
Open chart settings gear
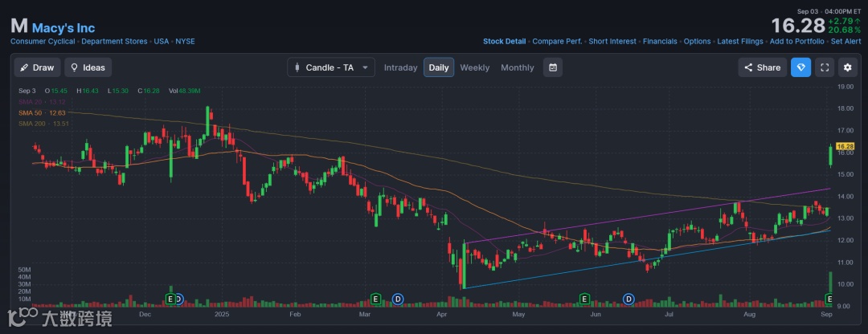848,67
